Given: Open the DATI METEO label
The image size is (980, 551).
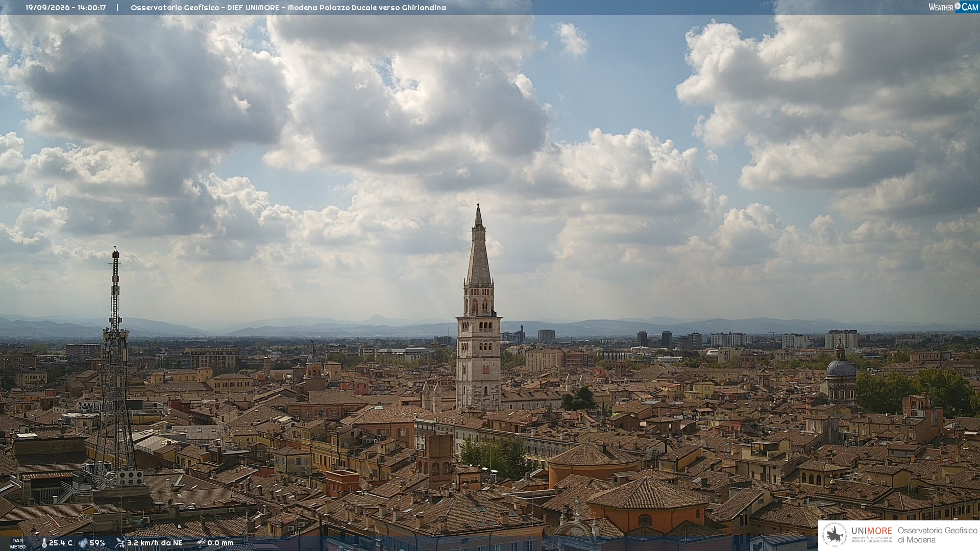Looking at the screenshot, I should 18,543.
